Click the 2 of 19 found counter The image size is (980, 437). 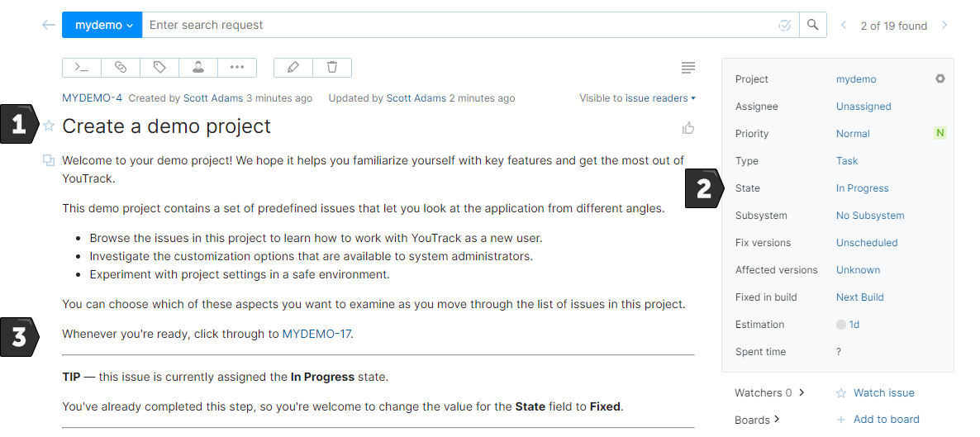(894, 26)
